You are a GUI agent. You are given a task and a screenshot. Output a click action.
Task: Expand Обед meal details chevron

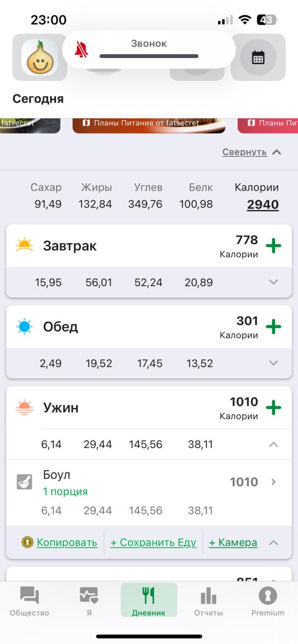tap(273, 363)
